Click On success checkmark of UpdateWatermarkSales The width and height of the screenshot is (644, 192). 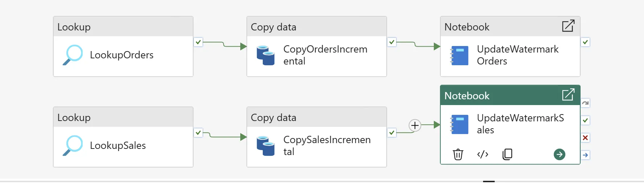[585, 120]
